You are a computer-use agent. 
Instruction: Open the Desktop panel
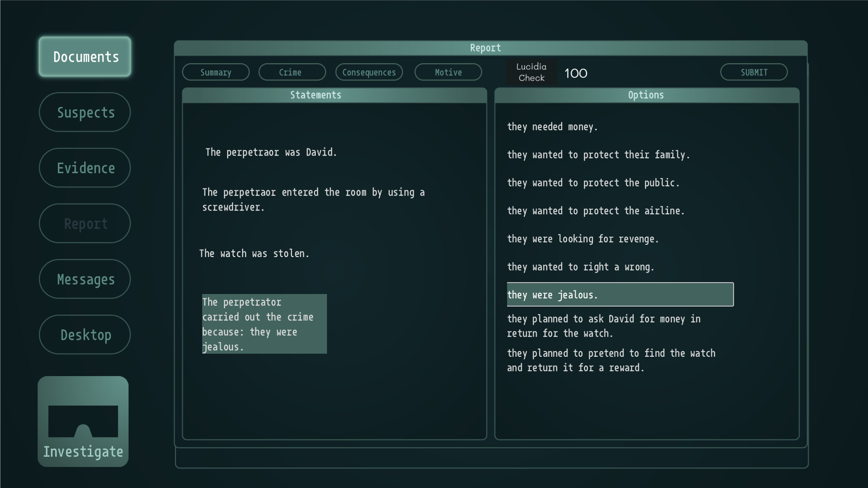[x=84, y=334]
